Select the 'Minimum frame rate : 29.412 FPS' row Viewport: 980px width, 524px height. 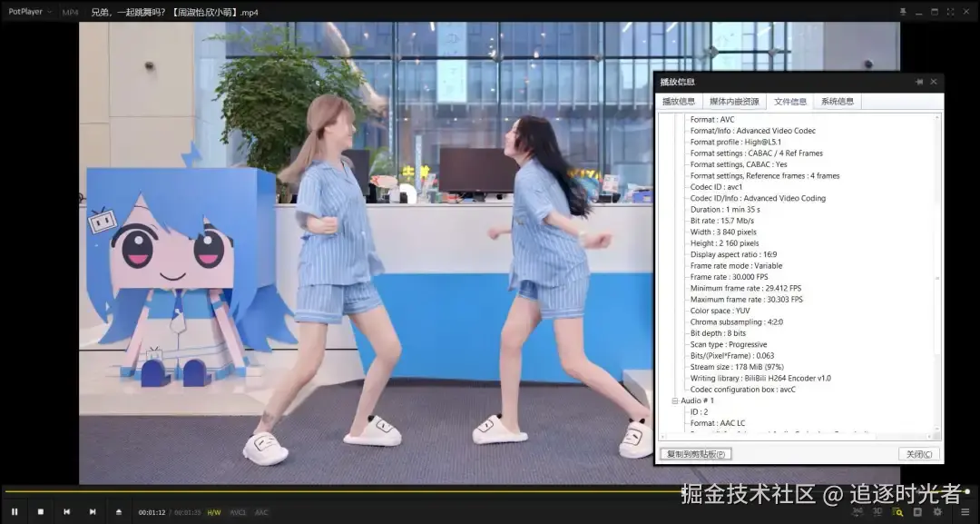point(746,288)
